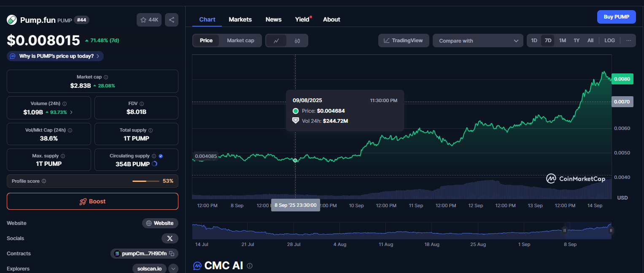The image size is (644, 273).
Task: Show Profile score info icon
Action: point(44,181)
